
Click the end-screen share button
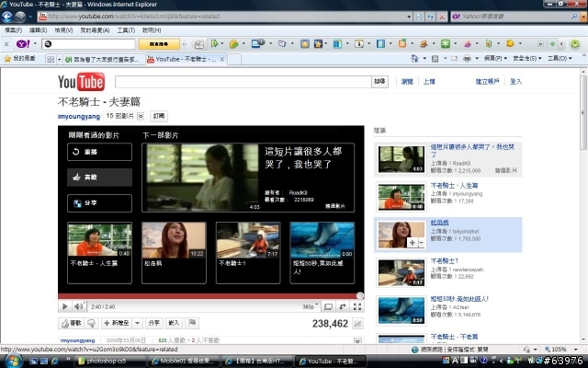click(99, 202)
